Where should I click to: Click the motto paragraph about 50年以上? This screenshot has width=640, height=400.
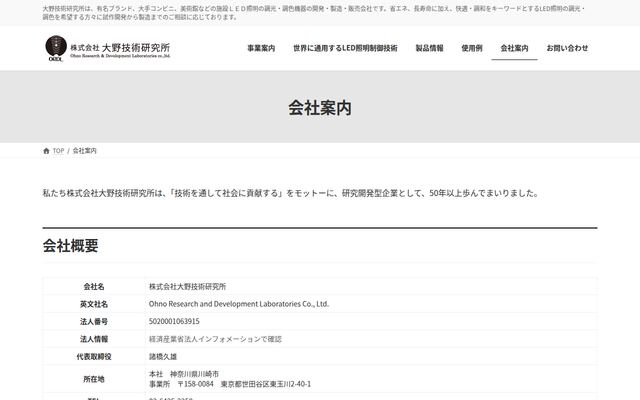(291, 193)
